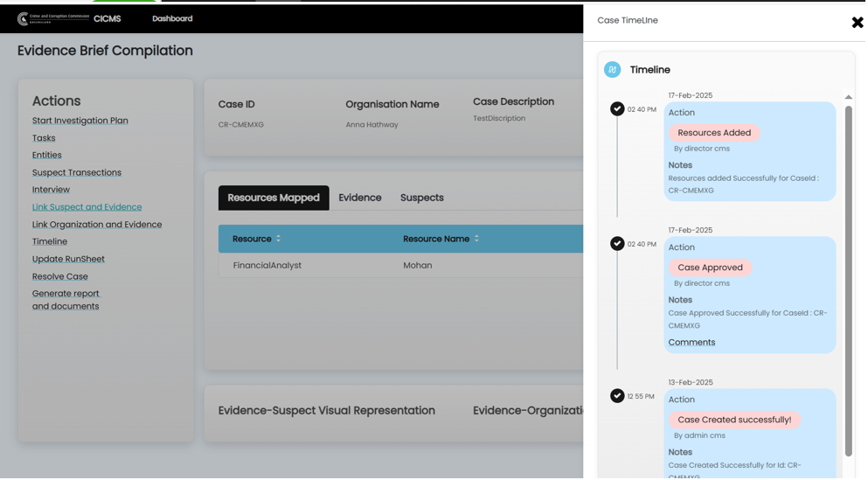Viewport: 868px width, 480px height.
Task: Switch to the Suspects tab
Action: coord(422,198)
